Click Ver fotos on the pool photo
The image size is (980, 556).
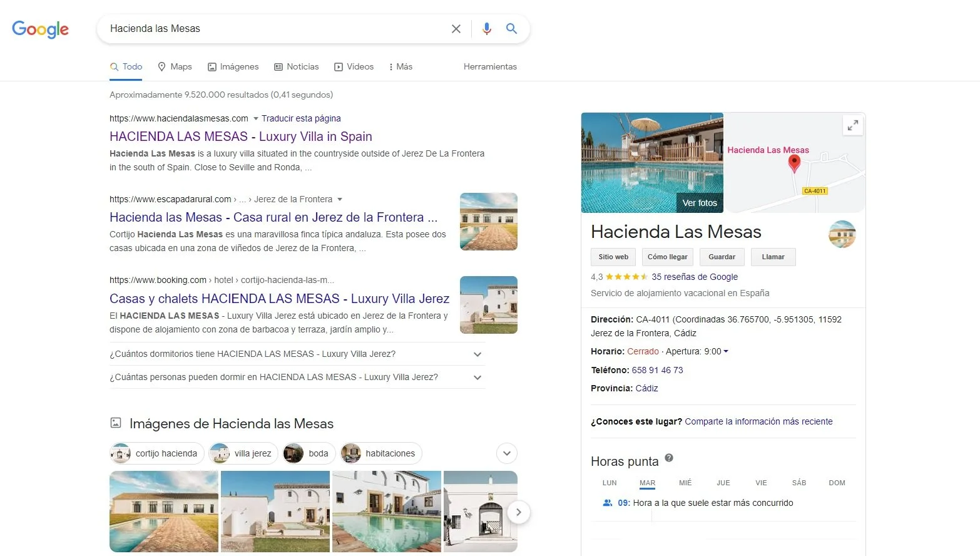[700, 203]
